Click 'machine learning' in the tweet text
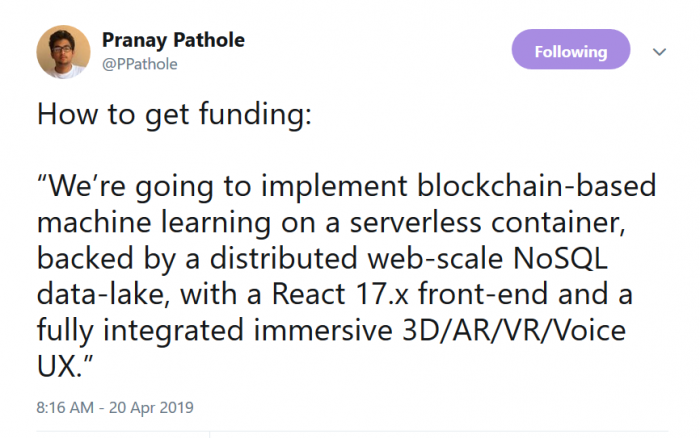Viewport: 700px width, 438px height. tap(154, 223)
